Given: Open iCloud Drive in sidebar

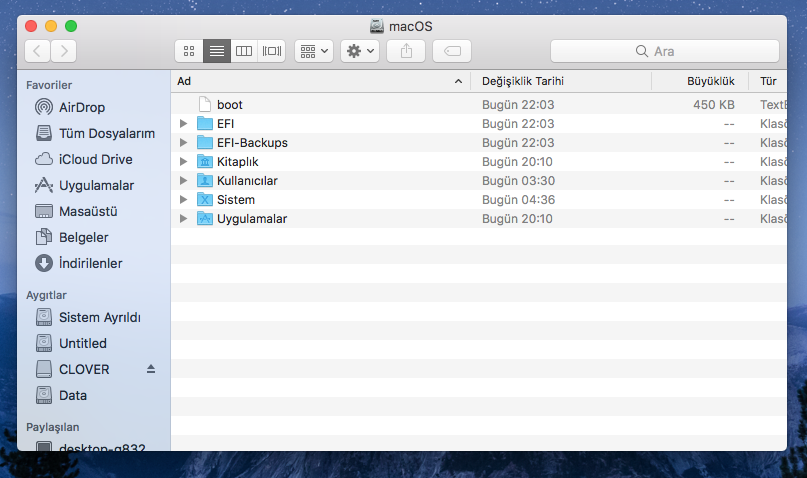Looking at the screenshot, I should pos(94,159).
